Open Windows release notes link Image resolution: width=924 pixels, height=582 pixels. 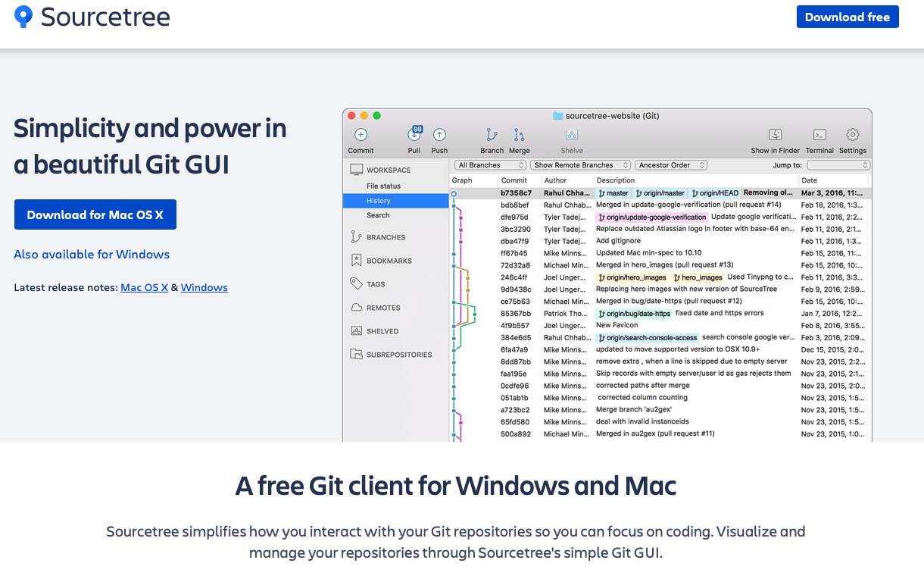tap(204, 287)
